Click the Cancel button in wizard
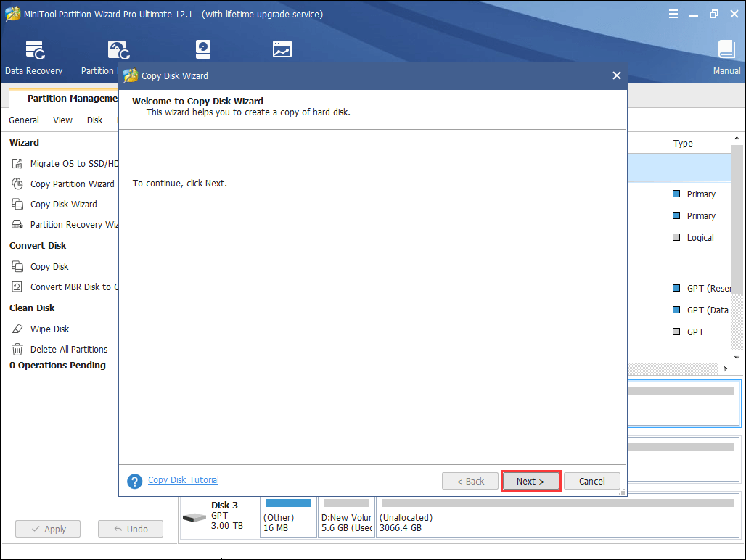The width and height of the screenshot is (746, 560). [x=592, y=481]
